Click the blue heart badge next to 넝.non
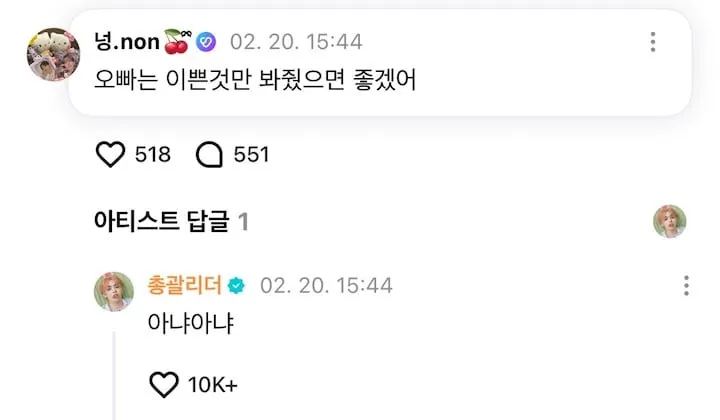This screenshot has height=420, width=720. [x=207, y=42]
